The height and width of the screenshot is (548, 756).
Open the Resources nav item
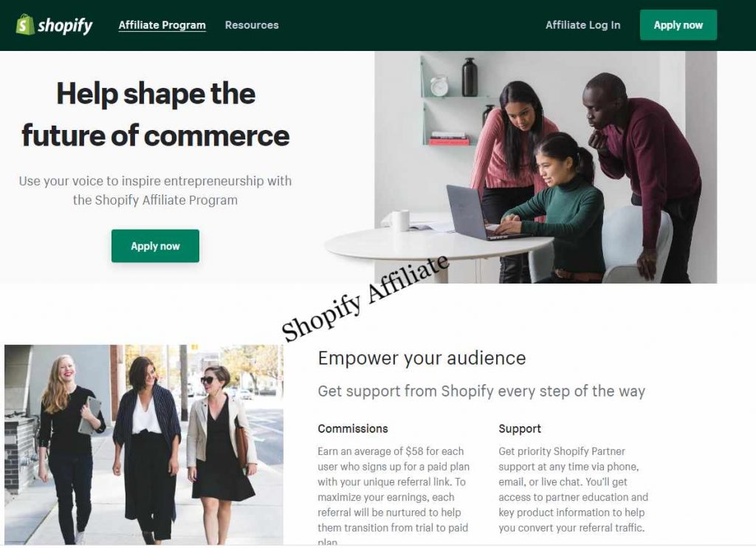click(252, 25)
